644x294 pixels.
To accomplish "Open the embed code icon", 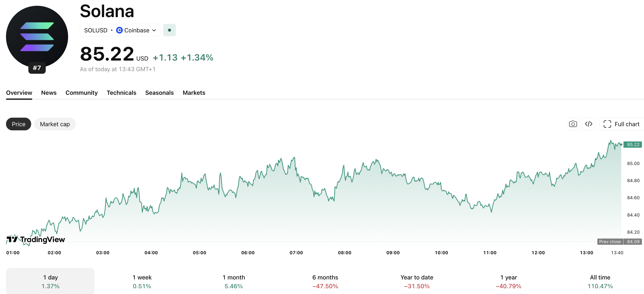I will click(x=589, y=124).
